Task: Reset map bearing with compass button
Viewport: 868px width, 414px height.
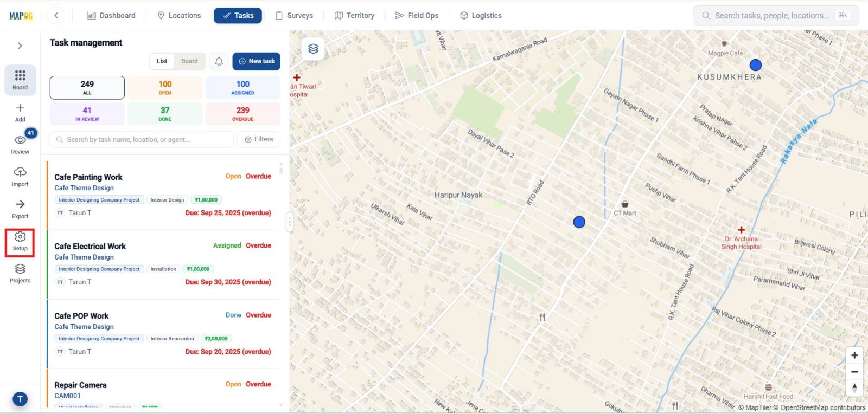Action: click(854, 388)
